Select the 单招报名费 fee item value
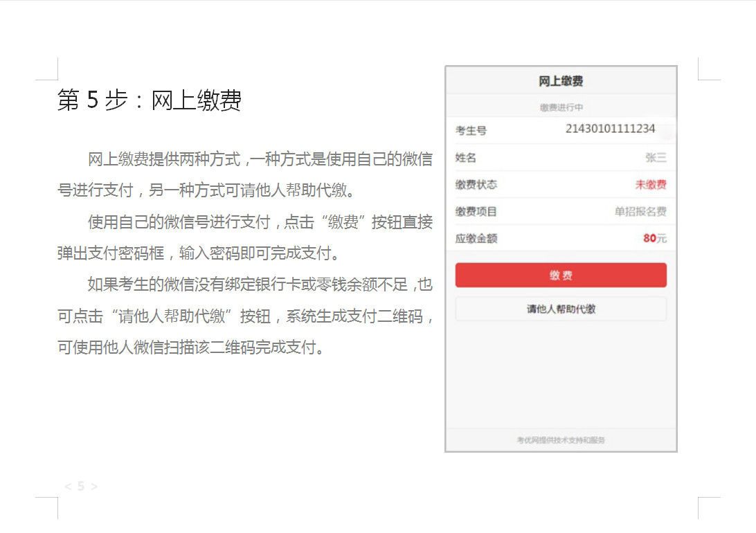The height and width of the screenshot is (533, 756). pyautogui.click(x=640, y=212)
